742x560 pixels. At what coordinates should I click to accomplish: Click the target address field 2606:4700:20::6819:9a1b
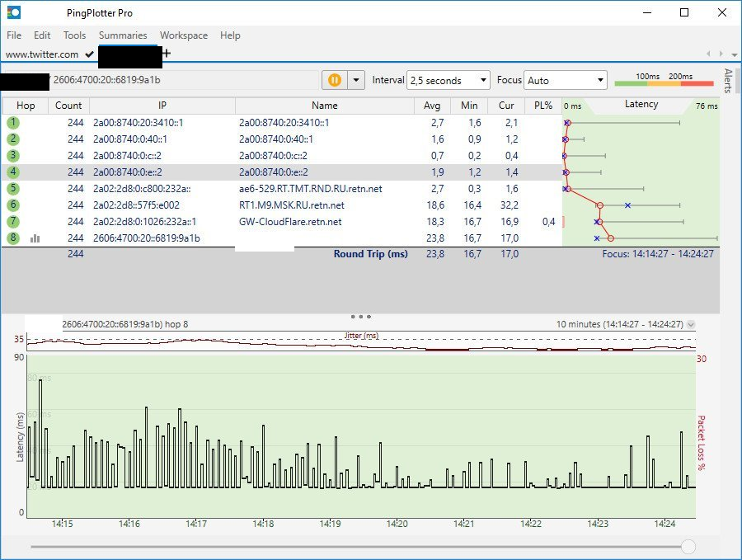click(185, 80)
